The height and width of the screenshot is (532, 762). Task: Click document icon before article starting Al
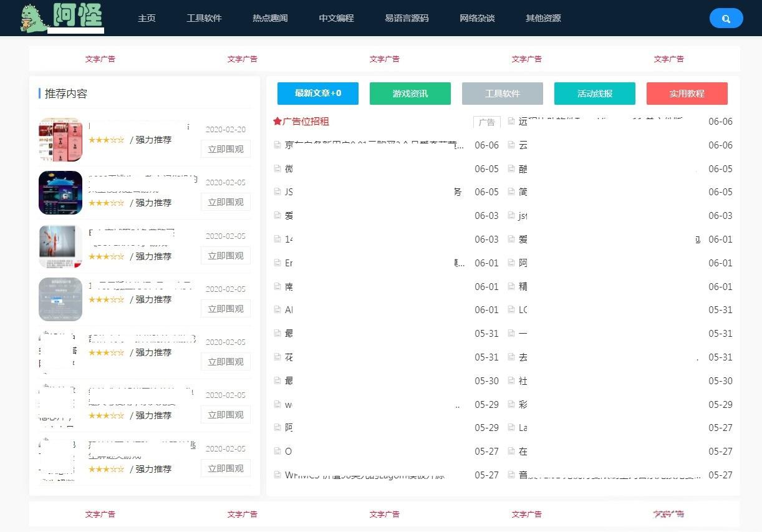click(x=277, y=310)
